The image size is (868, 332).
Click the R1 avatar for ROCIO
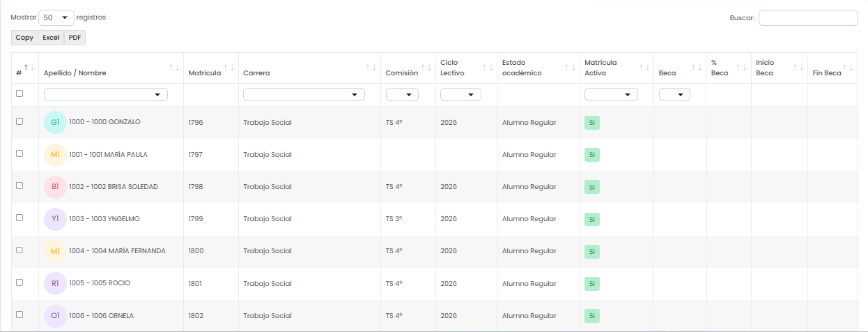click(x=55, y=283)
